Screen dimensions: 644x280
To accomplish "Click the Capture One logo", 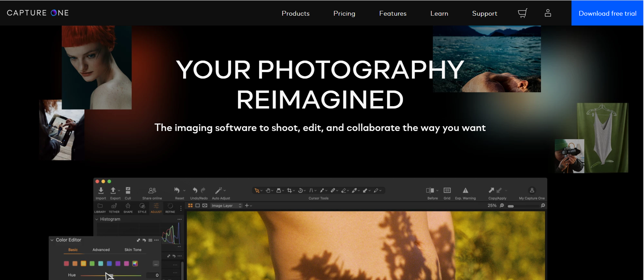I will (x=38, y=13).
